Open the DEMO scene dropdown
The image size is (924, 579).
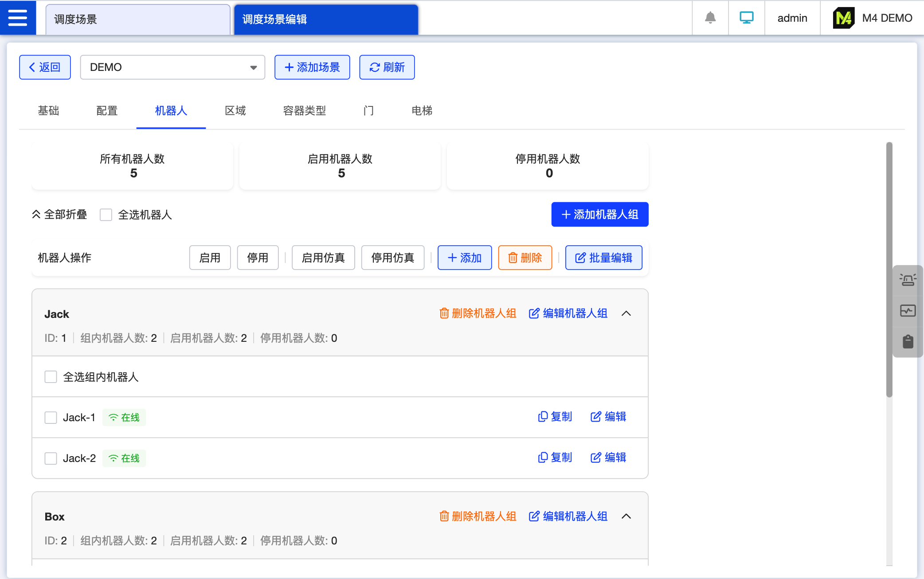pos(172,67)
